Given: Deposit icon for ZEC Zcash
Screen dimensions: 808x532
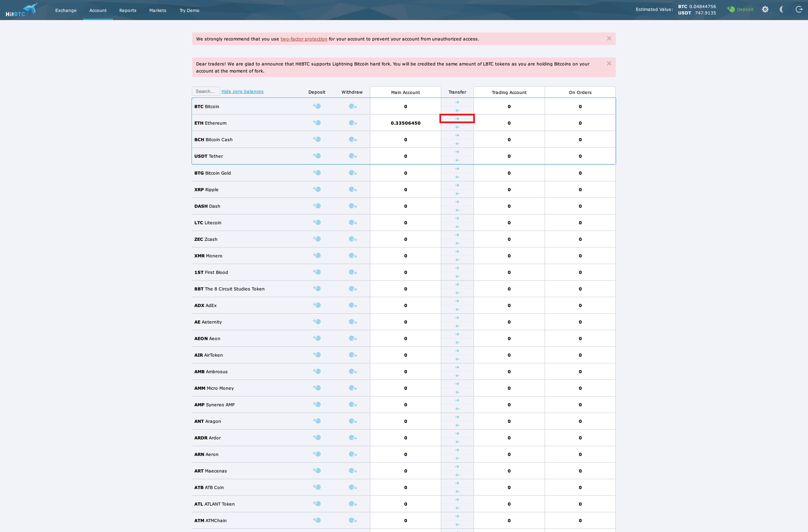Looking at the screenshot, I should tap(317, 239).
